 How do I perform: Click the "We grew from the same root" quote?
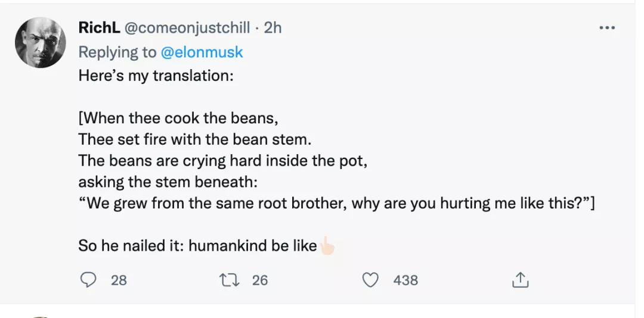click(337, 203)
